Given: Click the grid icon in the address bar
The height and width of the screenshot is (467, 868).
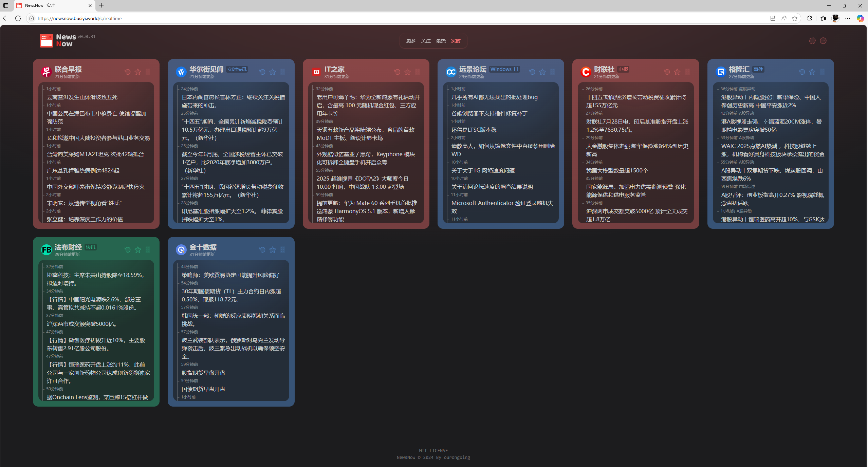Looking at the screenshot, I should click(x=773, y=18).
